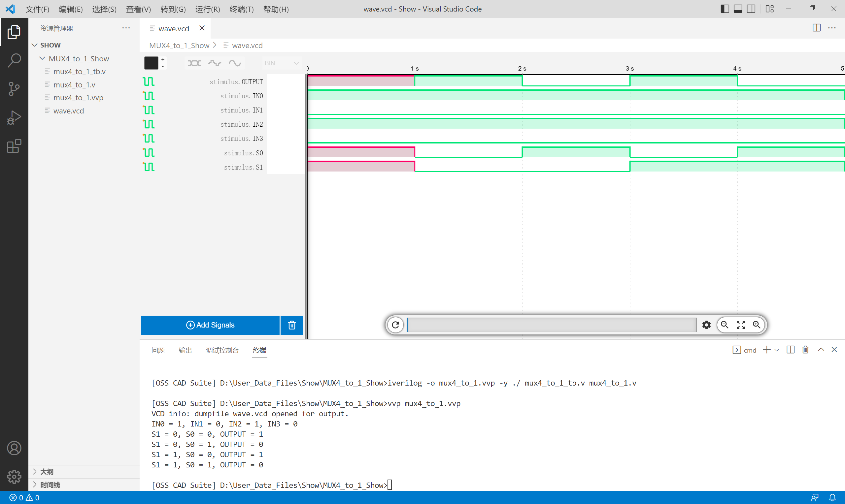Toggle the primary side bar layout

pyautogui.click(x=725, y=9)
